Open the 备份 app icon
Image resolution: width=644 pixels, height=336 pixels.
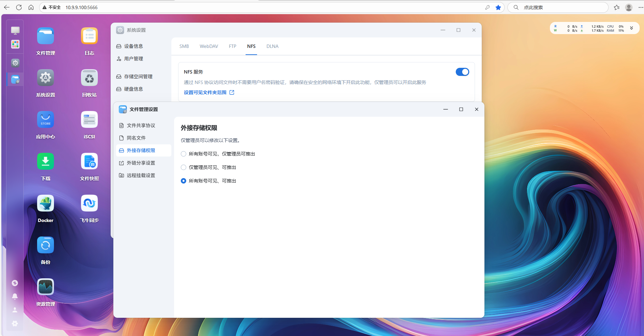[46, 245]
